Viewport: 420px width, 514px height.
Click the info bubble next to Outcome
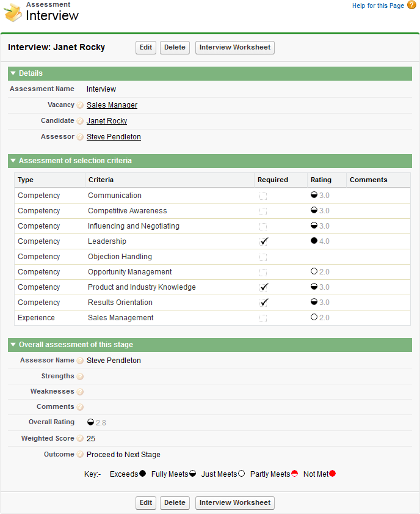tap(80, 454)
